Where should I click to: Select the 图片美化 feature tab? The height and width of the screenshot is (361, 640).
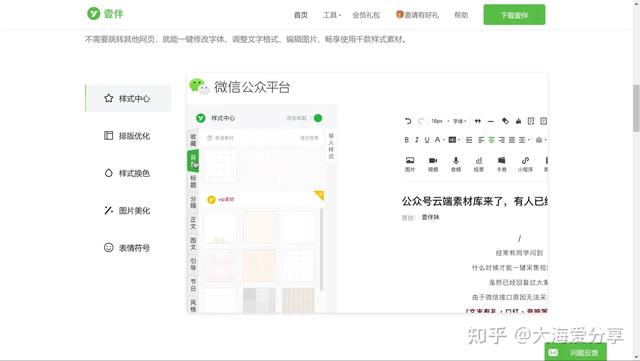tap(128, 210)
